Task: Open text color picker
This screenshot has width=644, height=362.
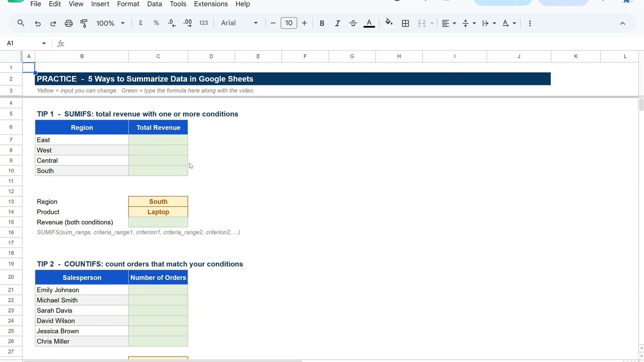Action: pos(369,23)
